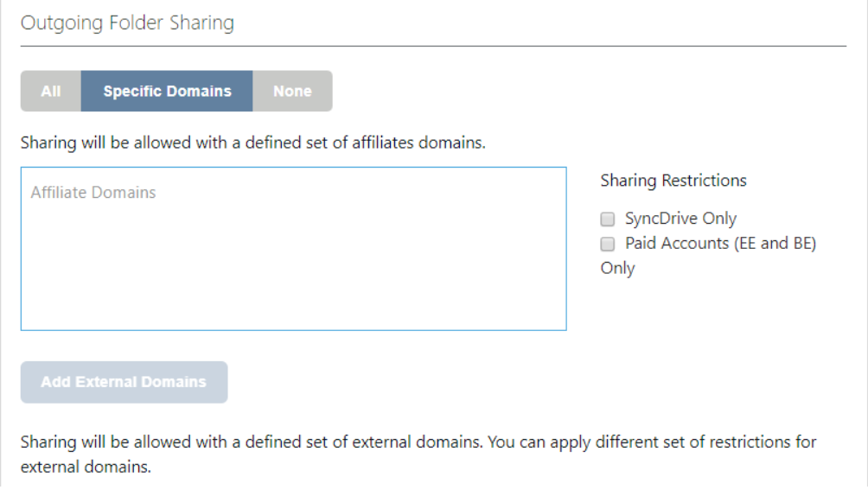Click the "Outgoing Folder Sharing" section heading
This screenshot has height=490, width=868.
pos(127,22)
